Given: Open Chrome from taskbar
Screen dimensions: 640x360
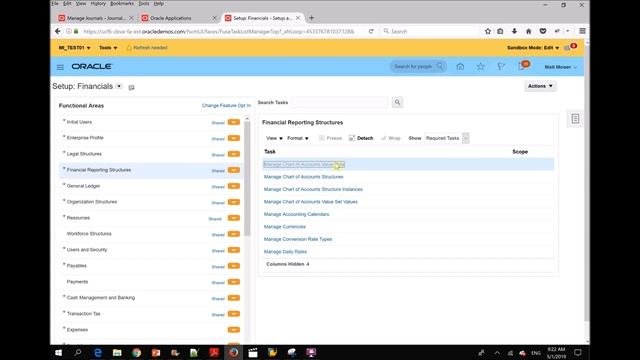Looking at the screenshot, I should (x=136, y=353).
